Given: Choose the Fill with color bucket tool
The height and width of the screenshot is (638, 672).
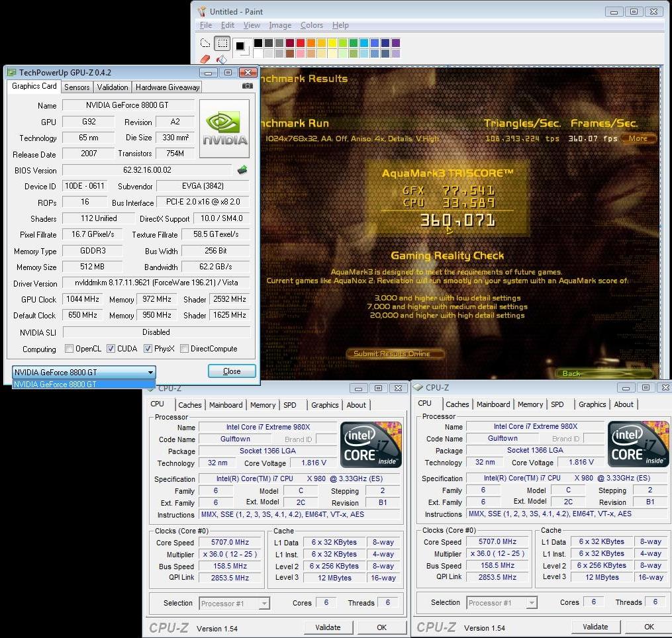Looking at the screenshot, I should click(x=222, y=59).
